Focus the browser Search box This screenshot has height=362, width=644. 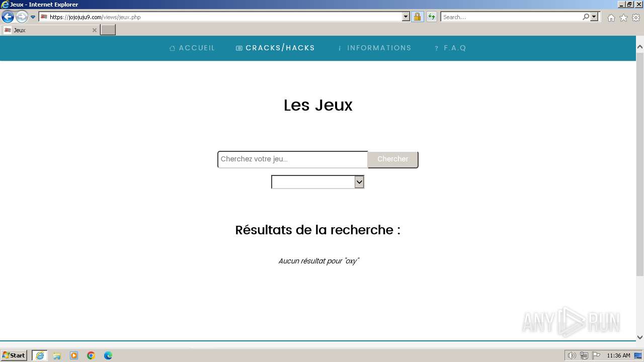511,17
